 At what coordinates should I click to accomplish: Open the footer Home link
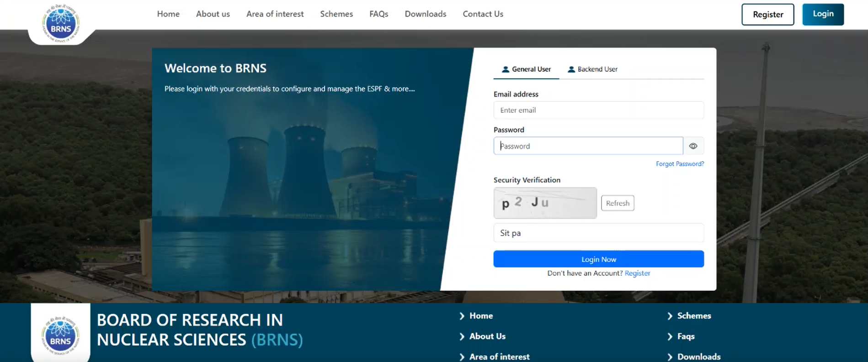[x=481, y=316]
